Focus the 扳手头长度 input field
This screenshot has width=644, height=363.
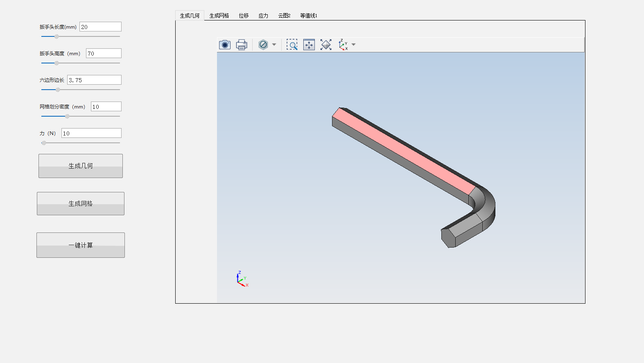click(100, 27)
